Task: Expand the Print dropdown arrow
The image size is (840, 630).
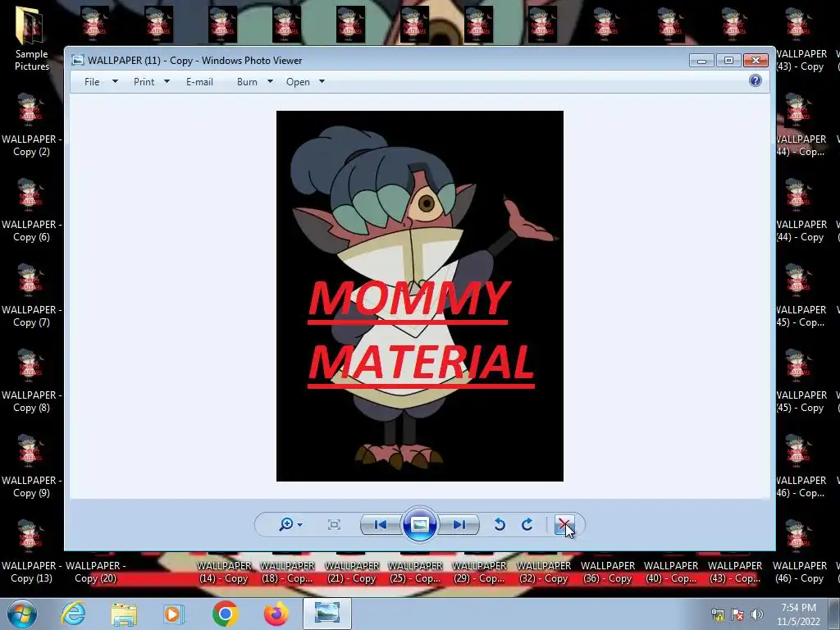Action: point(167,82)
